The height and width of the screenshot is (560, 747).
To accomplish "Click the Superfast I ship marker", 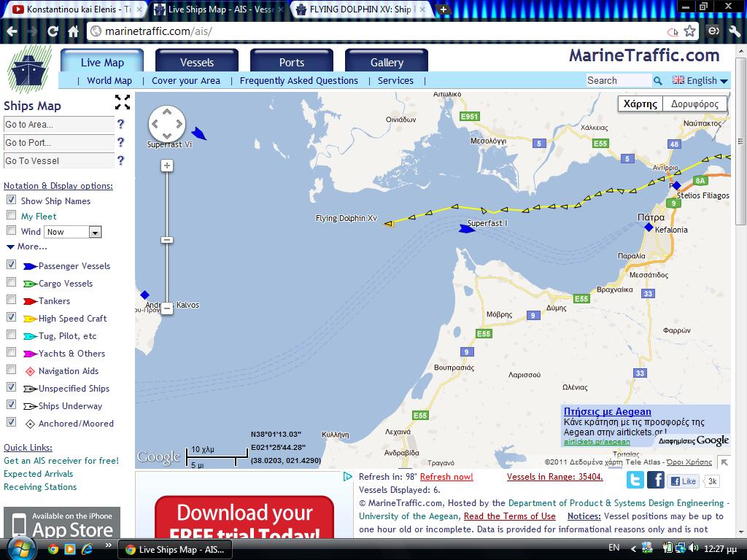I will [466, 229].
